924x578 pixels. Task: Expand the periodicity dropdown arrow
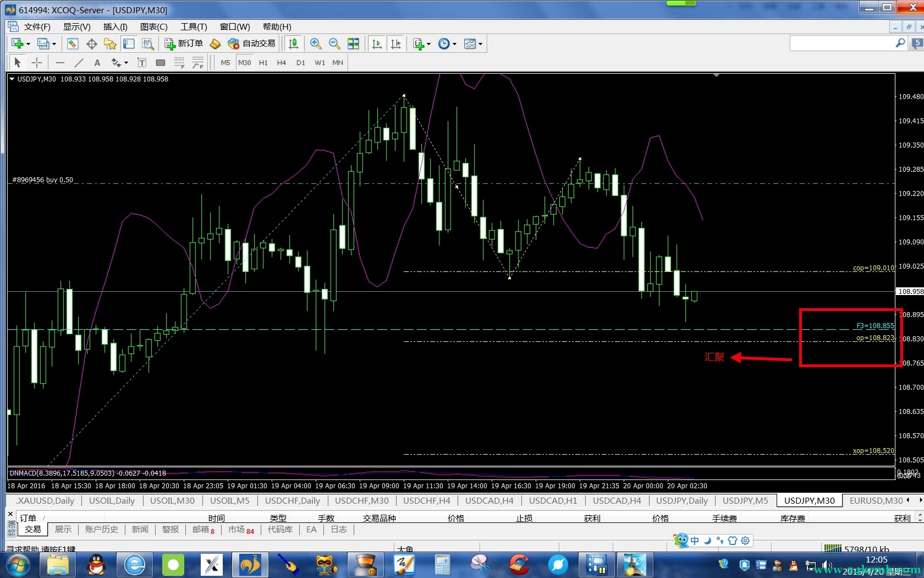pyautogui.click(x=454, y=44)
